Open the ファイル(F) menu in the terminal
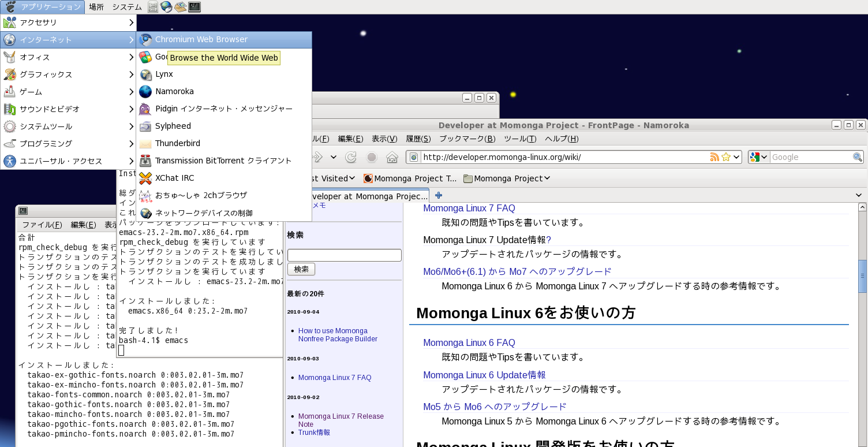The image size is (868, 447). 42,225
